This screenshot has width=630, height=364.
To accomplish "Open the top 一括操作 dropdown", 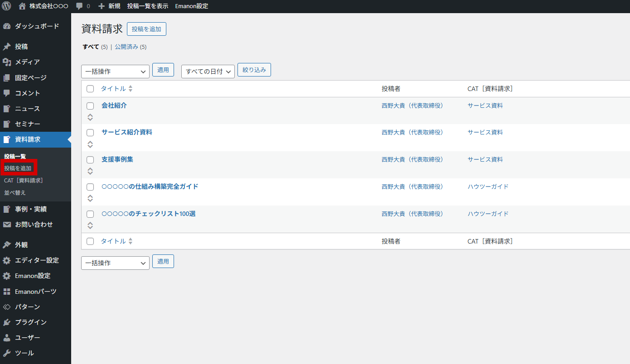I will tap(115, 72).
